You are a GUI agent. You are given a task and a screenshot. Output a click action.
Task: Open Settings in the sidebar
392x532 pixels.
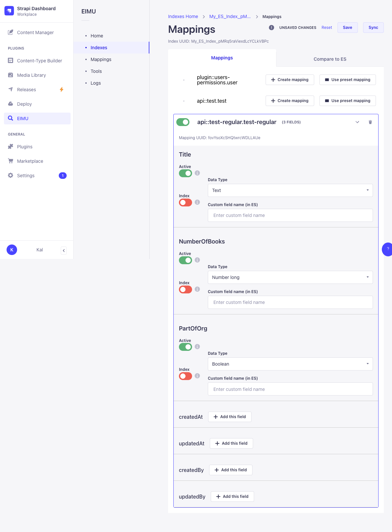tap(26, 176)
